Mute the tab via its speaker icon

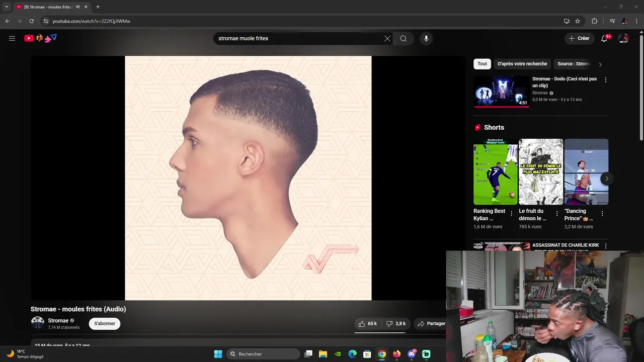77,7
